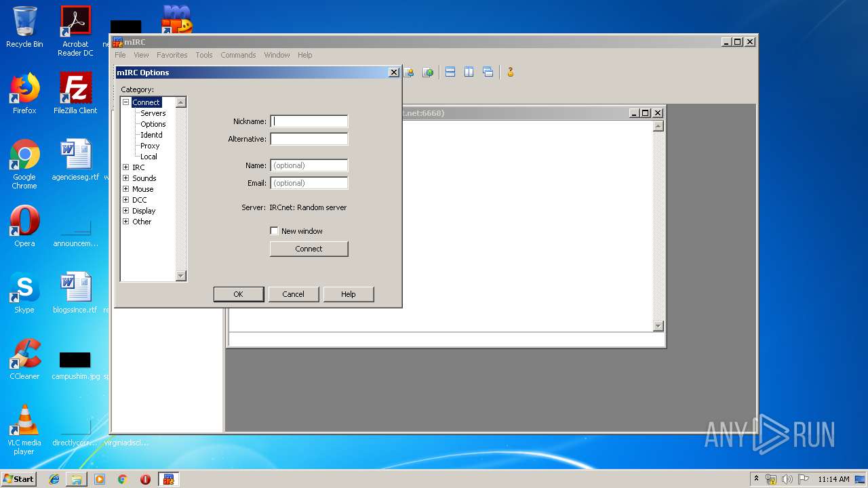
Task: Click Windows Explorer folder taskbar icon
Action: pyautogui.click(x=77, y=479)
